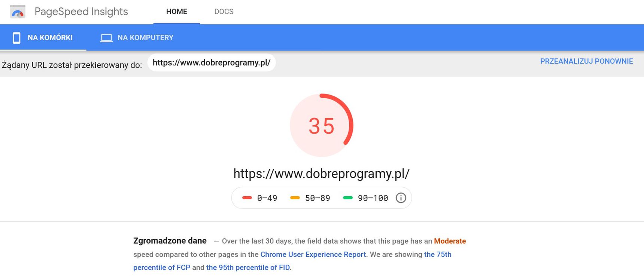Click the performance score gauge showing 35

[322, 125]
